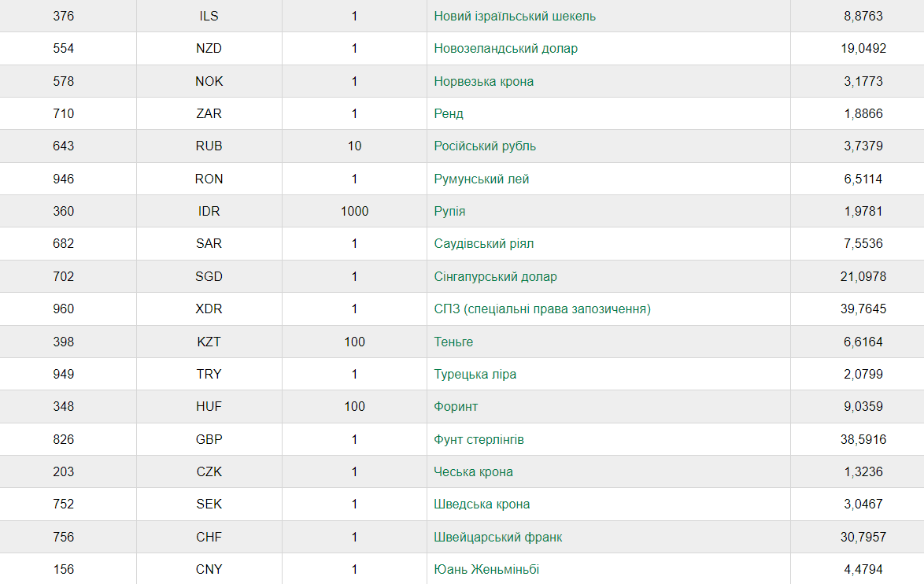Viewport: 924px width, 584px height.
Task: Open the Рупія currency link
Action: tap(449, 211)
